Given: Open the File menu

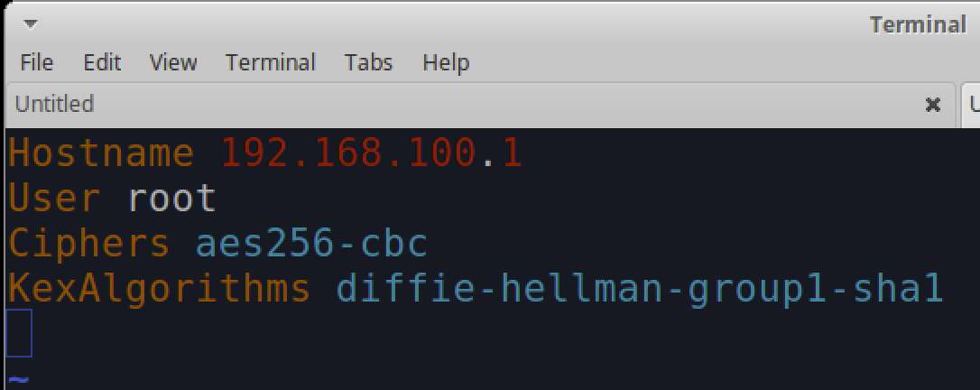Looking at the screenshot, I should click(36, 62).
